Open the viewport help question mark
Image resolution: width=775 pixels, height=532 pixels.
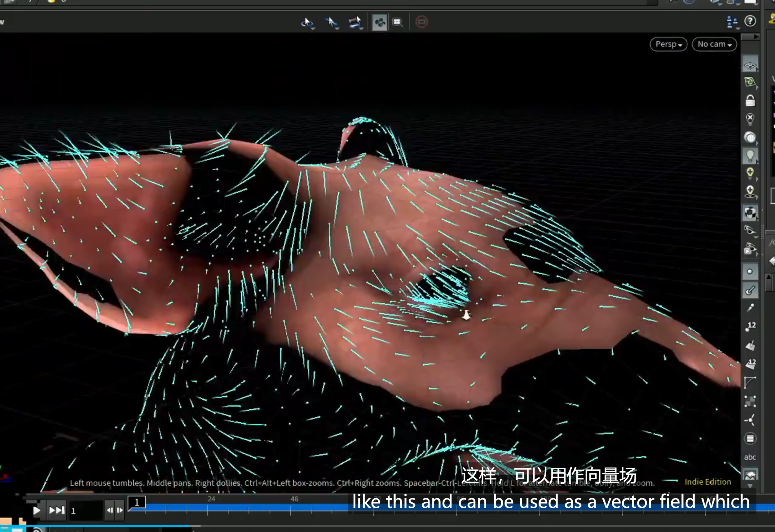pos(750,21)
